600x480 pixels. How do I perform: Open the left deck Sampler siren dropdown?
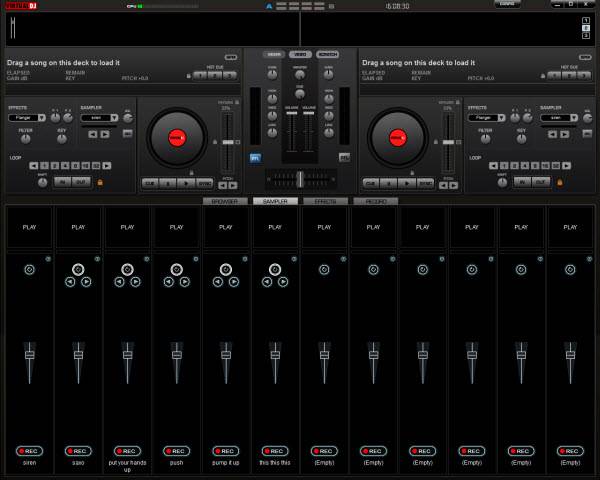pyautogui.click(x=97, y=117)
